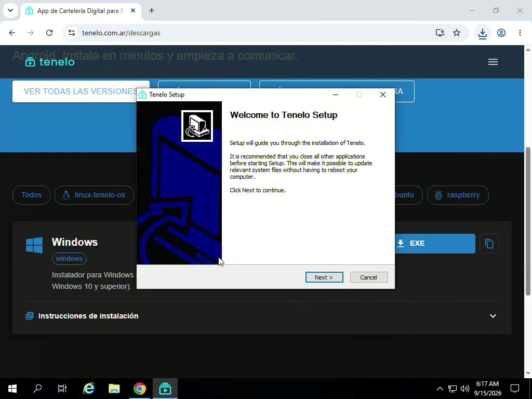Viewport: 532px width, 399px height.
Task: Click the install app icon in address bar
Action: click(x=440, y=33)
